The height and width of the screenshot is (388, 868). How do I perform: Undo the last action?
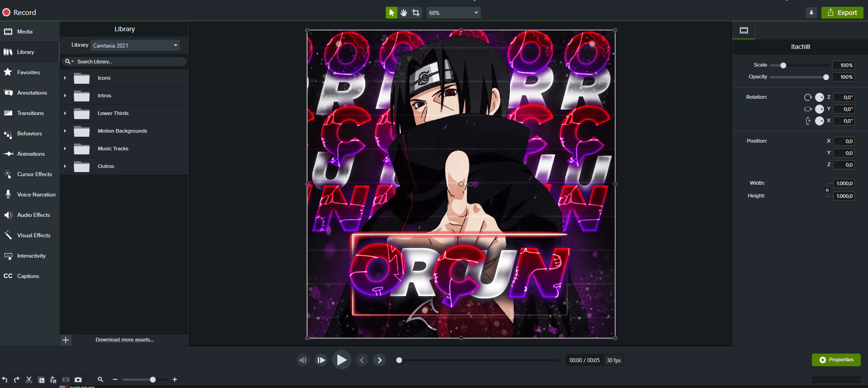[5, 380]
